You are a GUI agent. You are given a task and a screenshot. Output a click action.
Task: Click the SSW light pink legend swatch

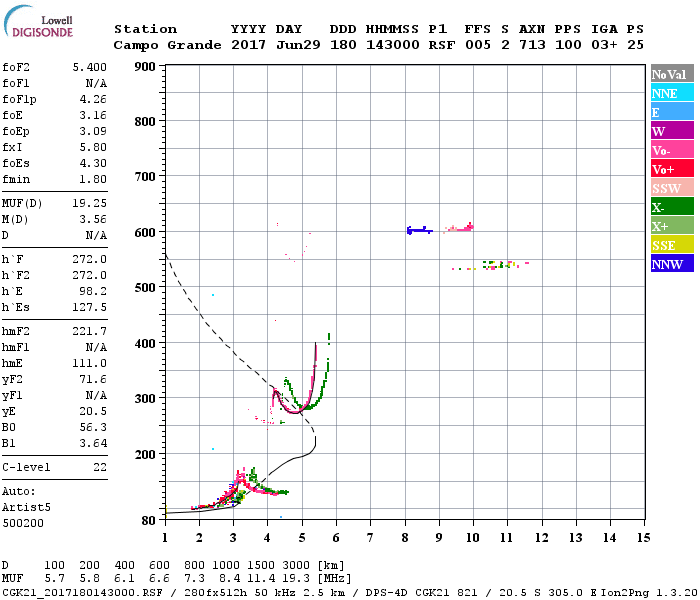(x=672, y=188)
